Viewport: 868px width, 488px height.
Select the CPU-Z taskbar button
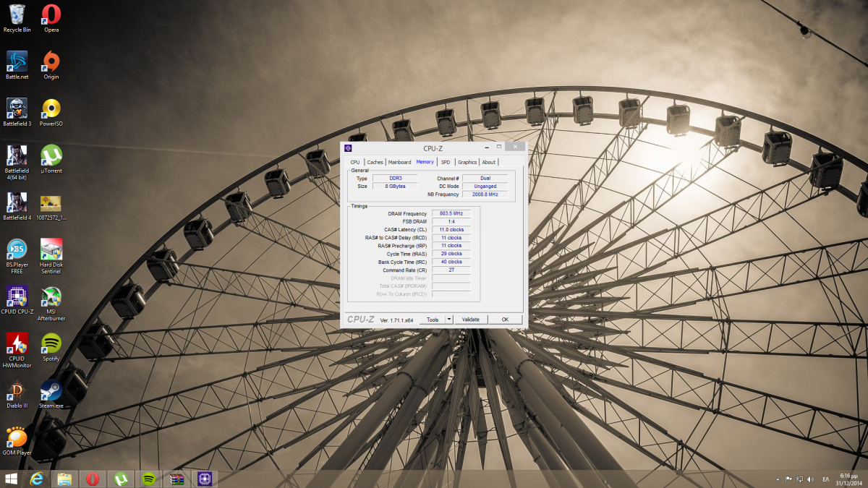pyautogui.click(x=205, y=479)
